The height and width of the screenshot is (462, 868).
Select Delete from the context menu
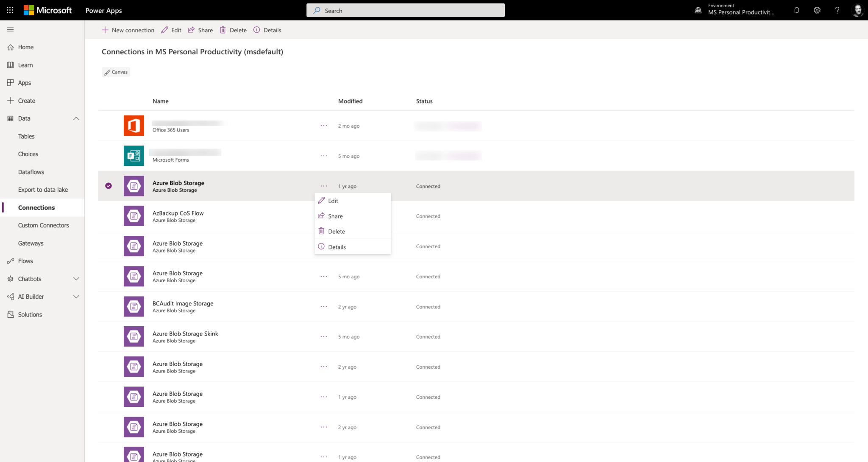click(x=337, y=231)
